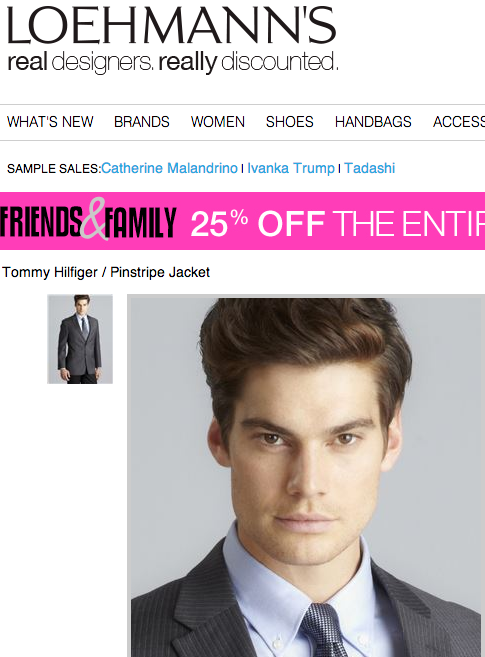Open the Tadashi sample sale link
485x657 pixels.
370,168
